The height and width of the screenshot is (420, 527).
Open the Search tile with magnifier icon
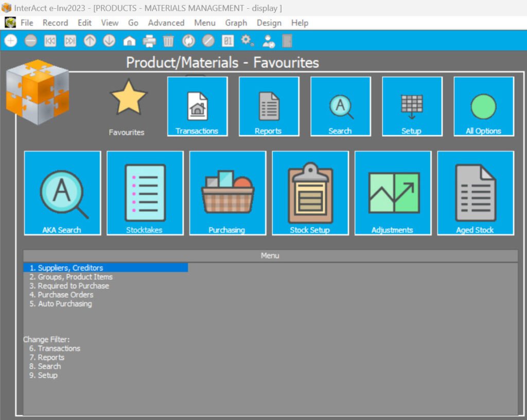[341, 106]
